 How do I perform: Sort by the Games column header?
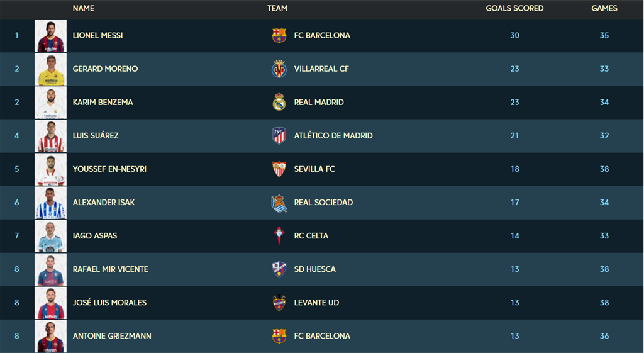click(604, 8)
